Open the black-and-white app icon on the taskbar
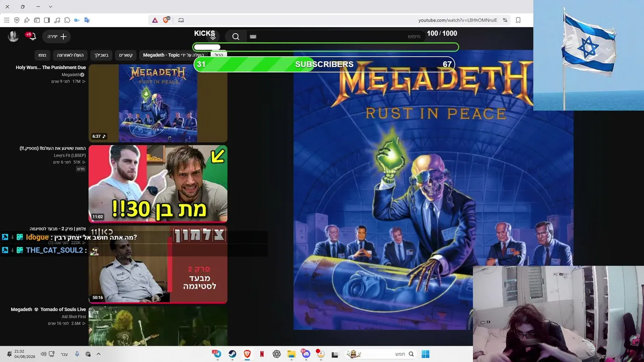644x362 pixels. tap(335, 354)
